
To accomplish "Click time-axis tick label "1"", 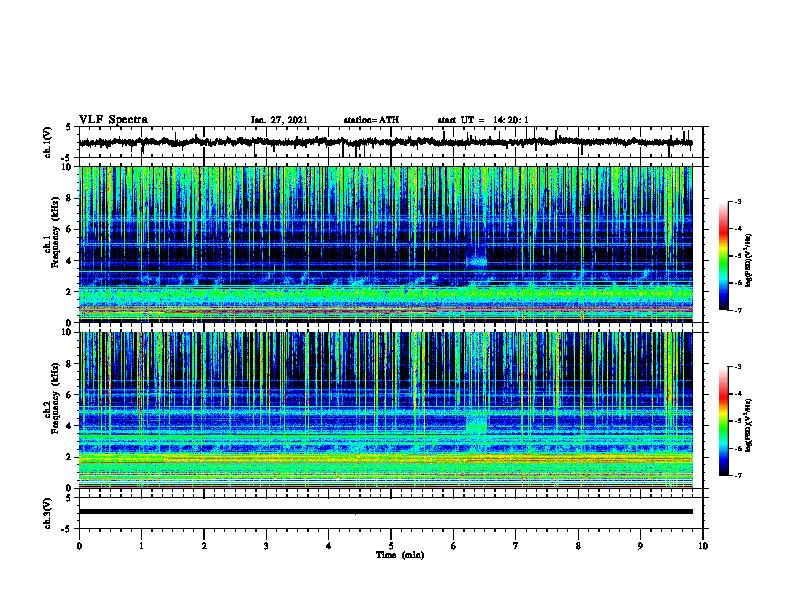I will [141, 546].
